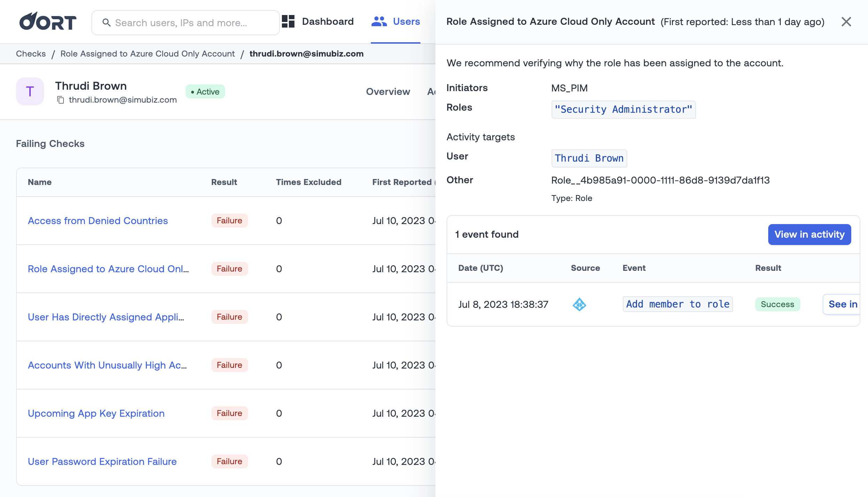The image size is (868, 497).
Task: Switch to the Overview tab
Action: click(x=388, y=91)
